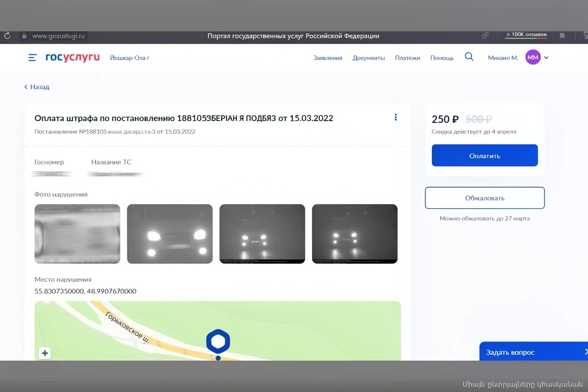Zoom in on the map with plus button
The height and width of the screenshot is (392, 588).
tap(45, 353)
